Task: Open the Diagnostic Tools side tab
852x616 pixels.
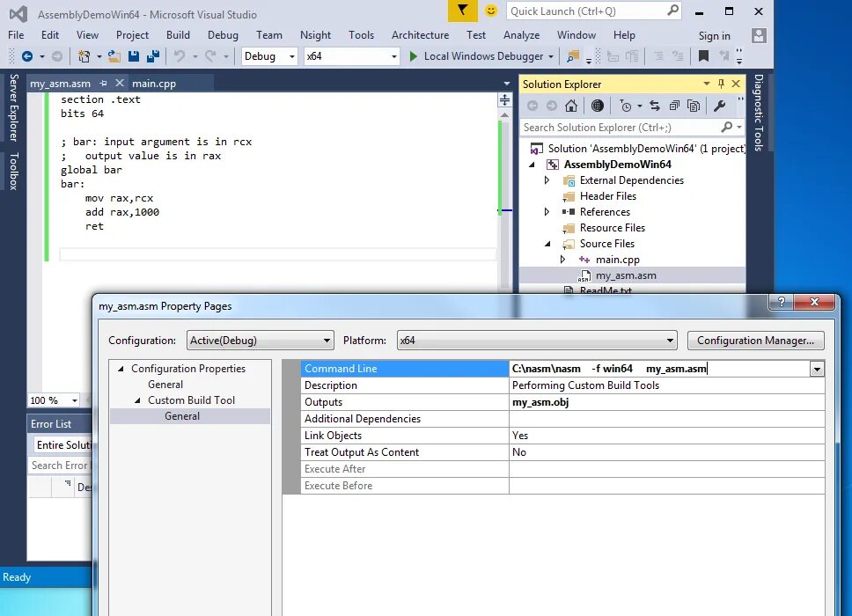Action: [x=759, y=113]
